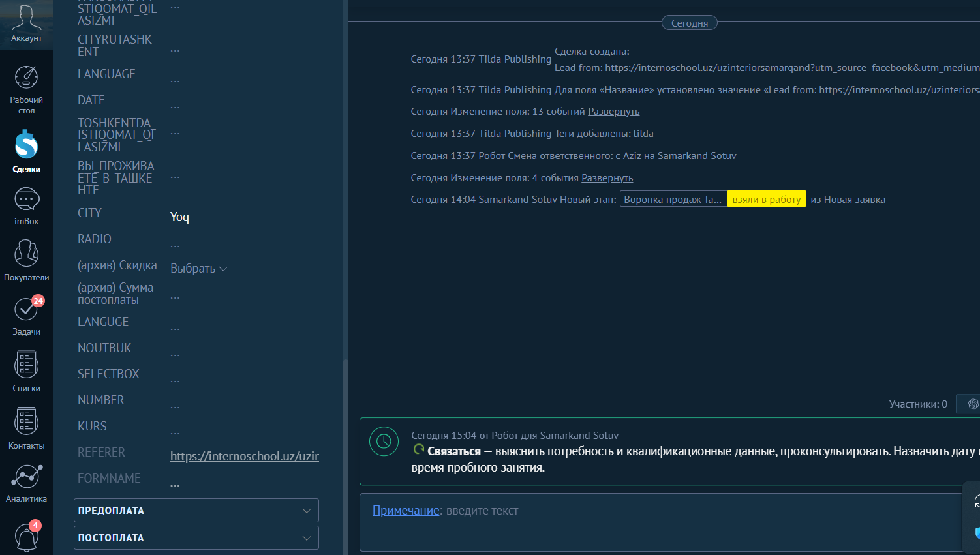This screenshot has width=980, height=555.
Task: Click Развернуть for the 4 events entry
Action: tap(607, 178)
